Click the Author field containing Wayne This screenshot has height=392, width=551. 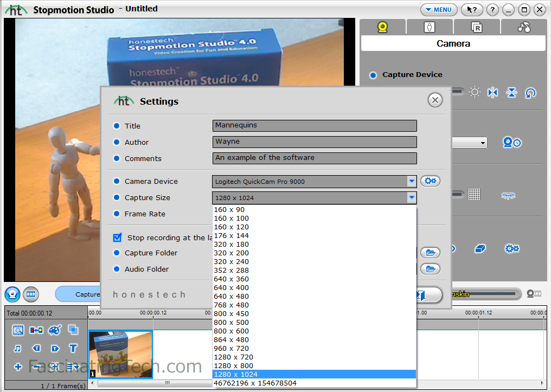[315, 142]
